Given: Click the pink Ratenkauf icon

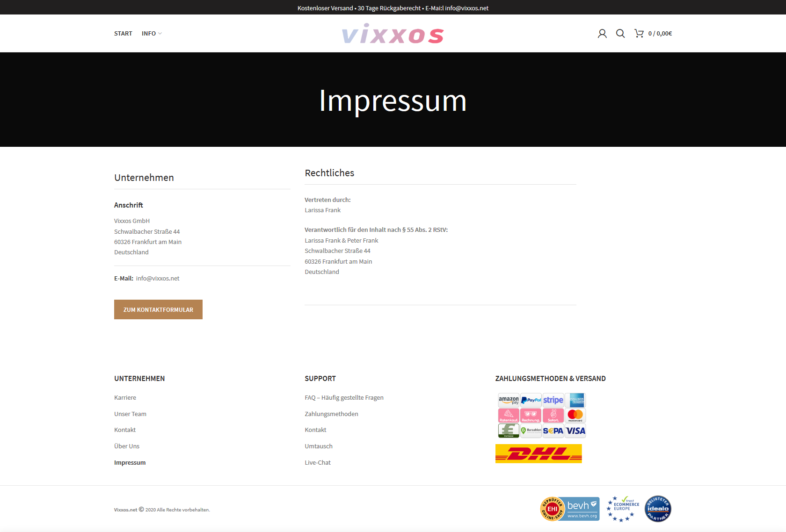Looking at the screenshot, I should pos(509,416).
